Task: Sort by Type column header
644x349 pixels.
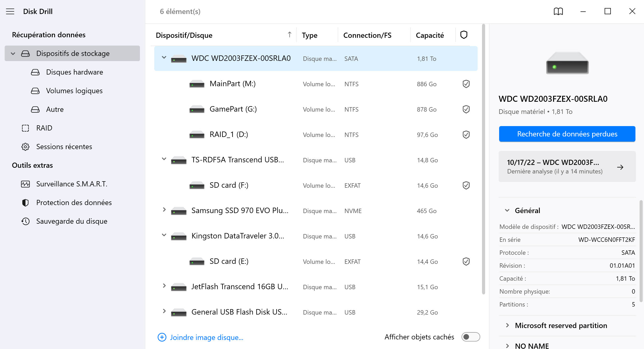Action: pyautogui.click(x=309, y=35)
